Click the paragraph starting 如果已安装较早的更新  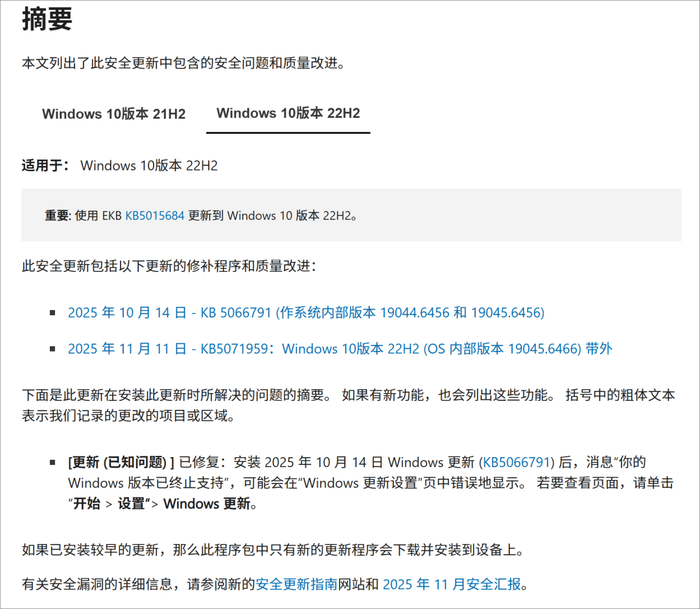point(273,549)
